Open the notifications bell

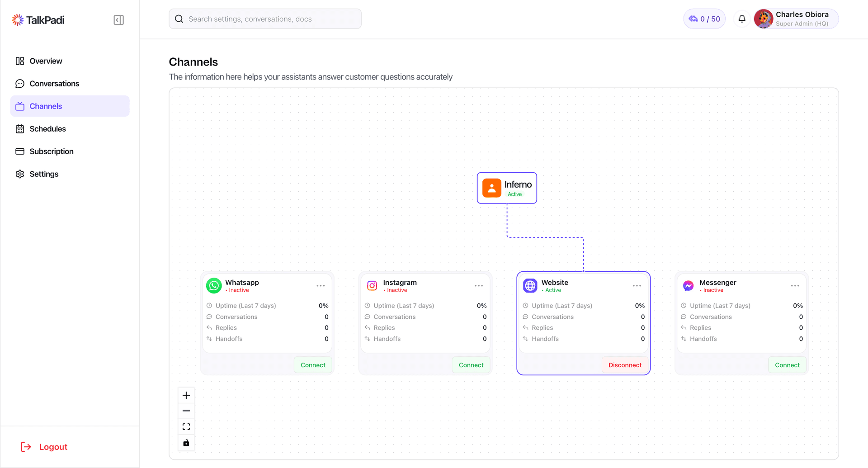(x=742, y=19)
